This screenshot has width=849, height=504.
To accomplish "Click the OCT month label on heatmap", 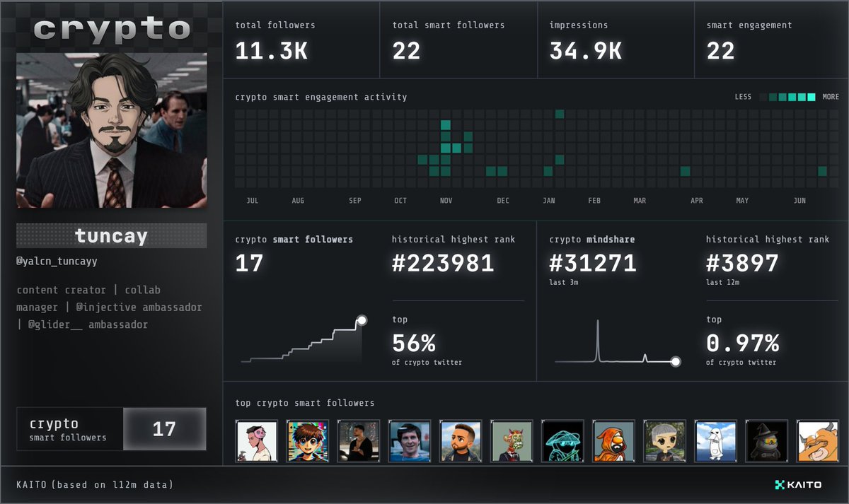I will tap(400, 201).
